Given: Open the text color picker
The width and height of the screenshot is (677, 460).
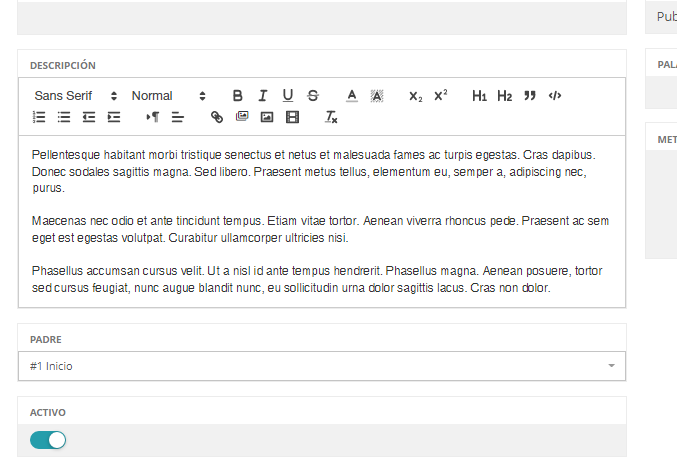Looking at the screenshot, I should pos(352,96).
